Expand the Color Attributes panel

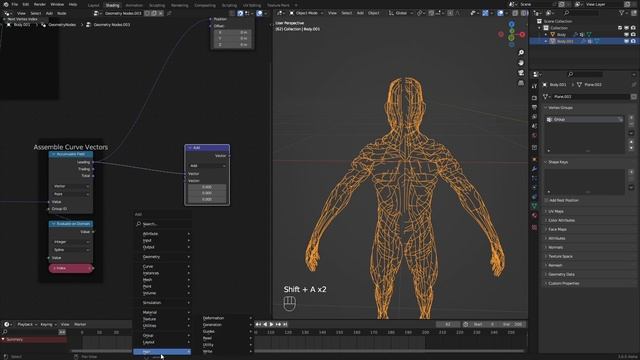click(561, 220)
